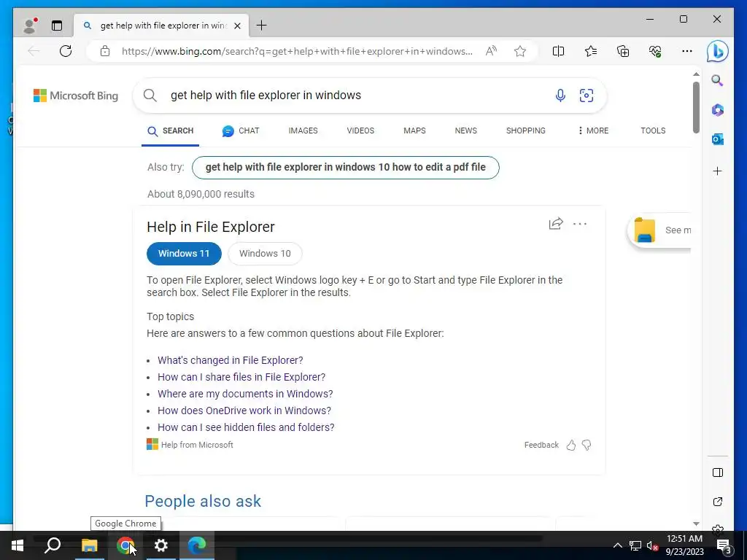Screen dimensions: 747x560
Task: Switch to the NEWS tab
Action: 466,131
